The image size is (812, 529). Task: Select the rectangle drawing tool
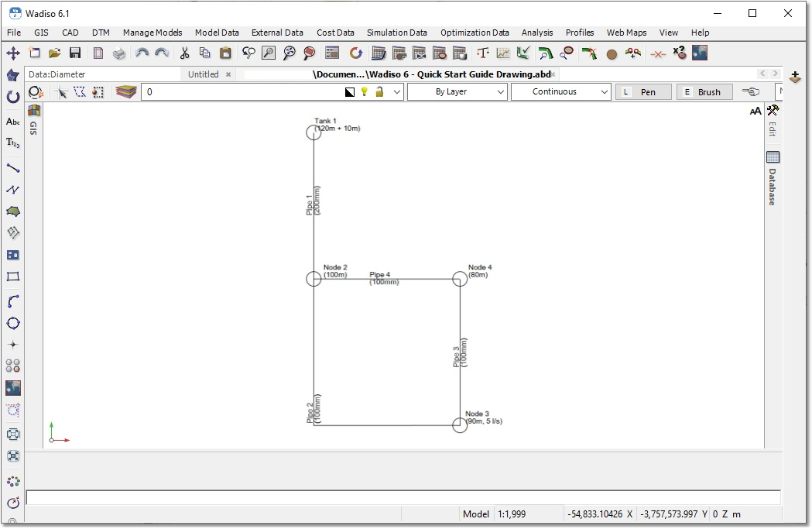pos(13,277)
